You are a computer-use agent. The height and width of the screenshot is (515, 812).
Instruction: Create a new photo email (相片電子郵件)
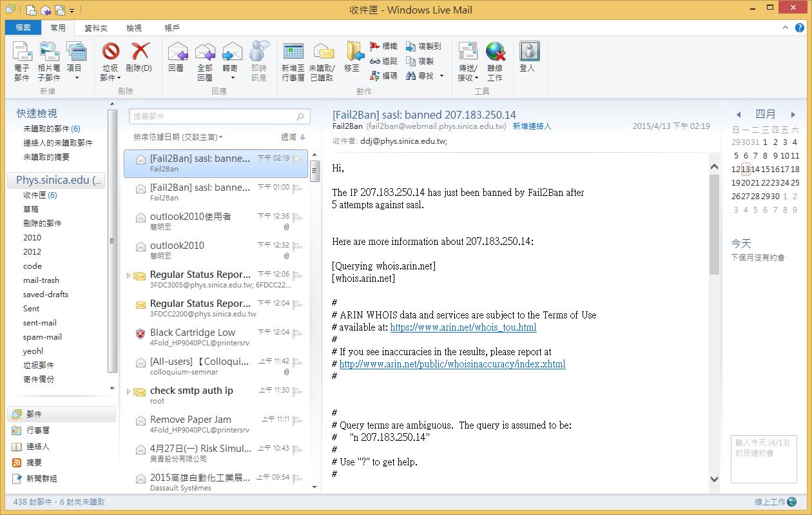(x=49, y=61)
